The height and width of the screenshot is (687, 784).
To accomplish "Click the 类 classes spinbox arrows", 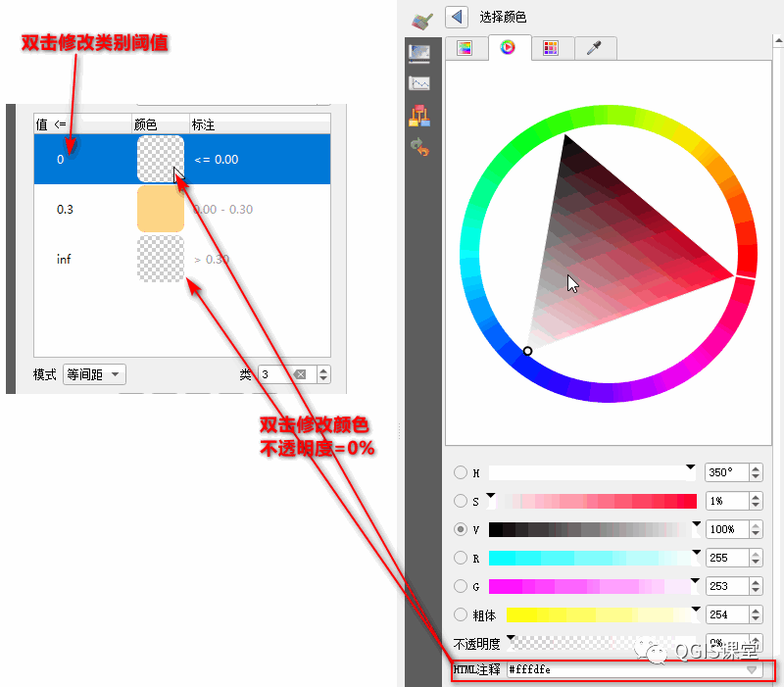I will [x=323, y=374].
